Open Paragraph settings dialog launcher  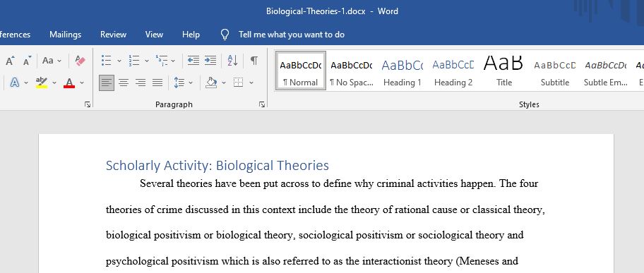click(x=261, y=104)
